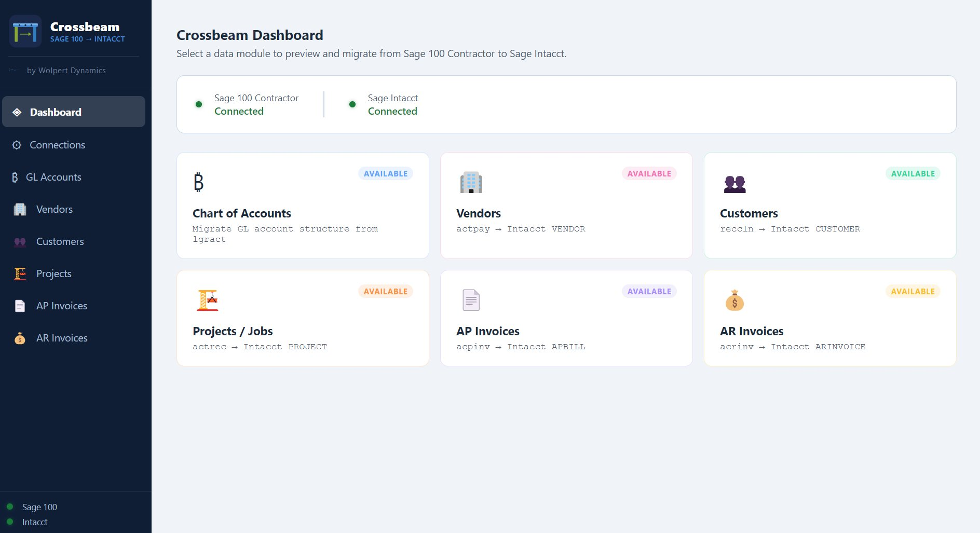Image resolution: width=980 pixels, height=533 pixels.
Task: Open the Customers module card title
Action: pos(748,213)
